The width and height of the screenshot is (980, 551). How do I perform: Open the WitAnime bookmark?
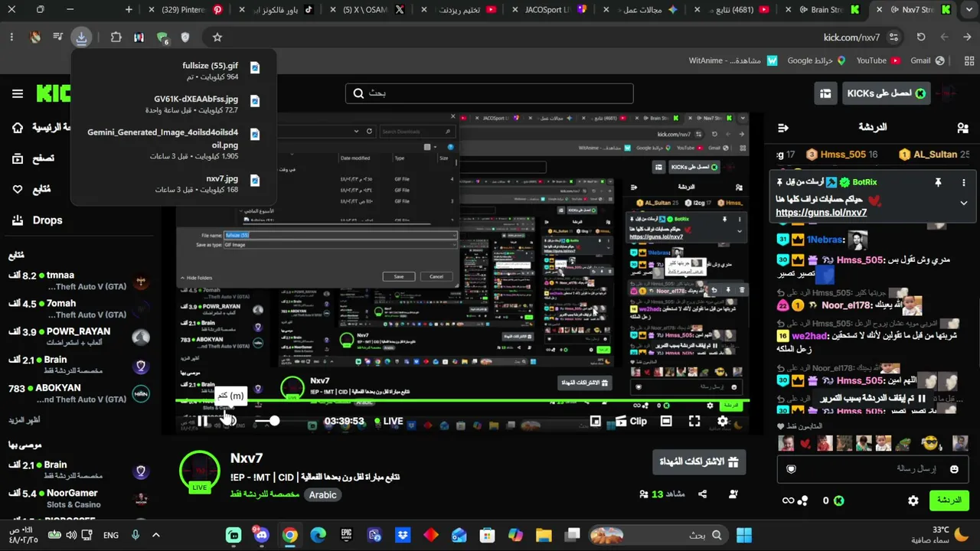click(734, 60)
